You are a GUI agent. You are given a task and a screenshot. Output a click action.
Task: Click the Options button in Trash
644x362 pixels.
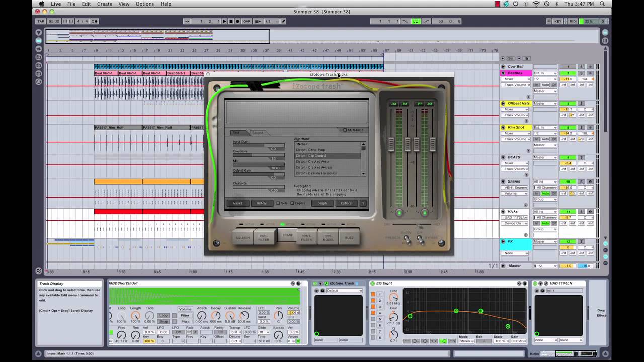(346, 203)
